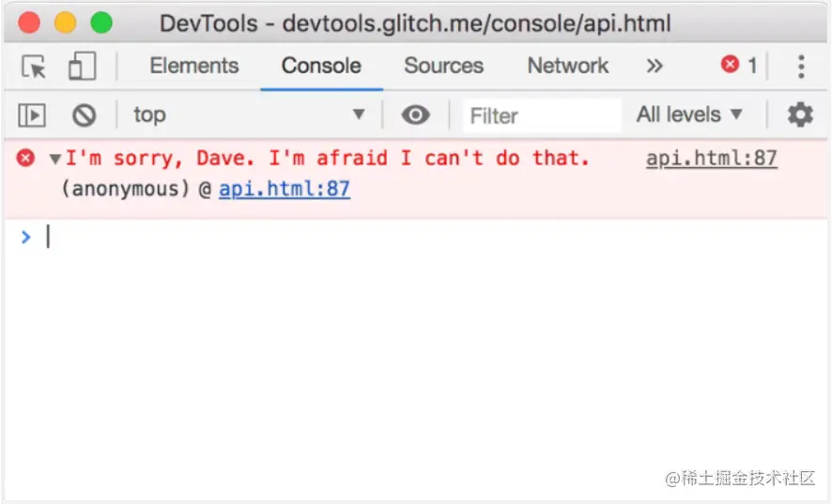
Task: Open the three-dot DevTools menu
Action: coord(801,67)
